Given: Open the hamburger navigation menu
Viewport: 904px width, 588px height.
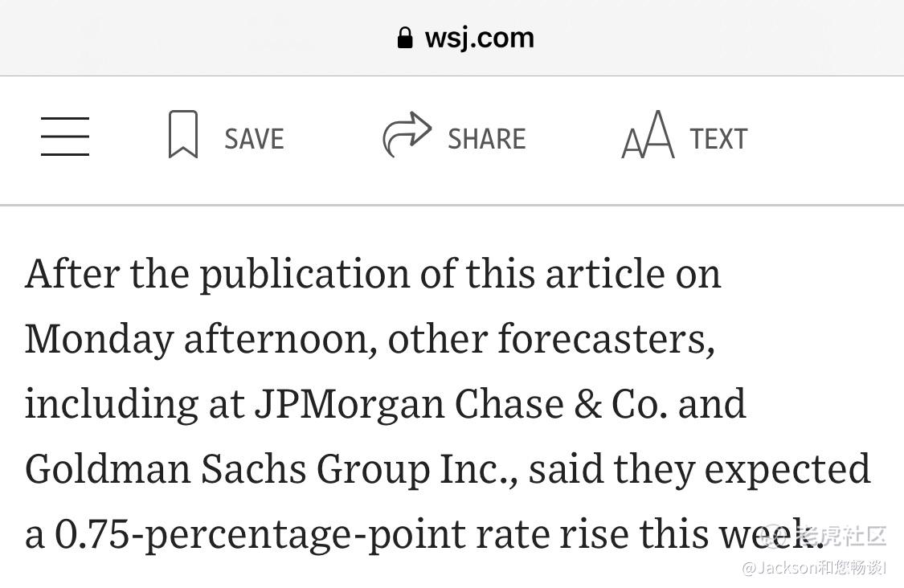Looking at the screenshot, I should (64, 136).
